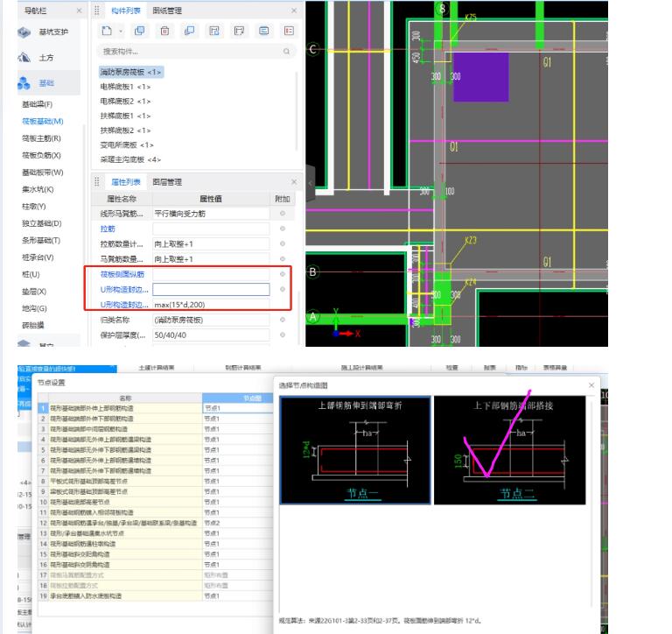Click 节点2 cell in row 12

(x=238, y=523)
